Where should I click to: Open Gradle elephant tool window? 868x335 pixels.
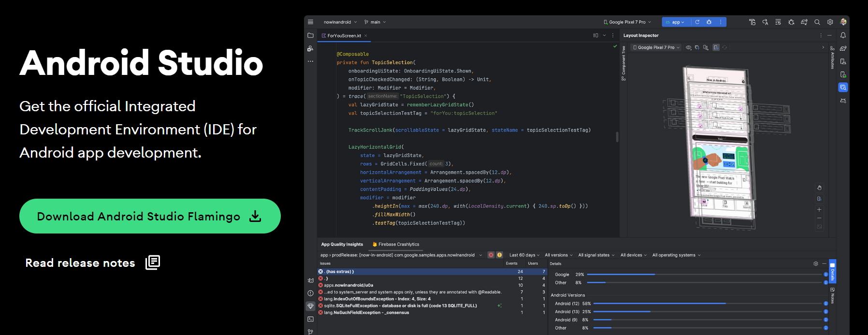pyautogui.click(x=843, y=48)
